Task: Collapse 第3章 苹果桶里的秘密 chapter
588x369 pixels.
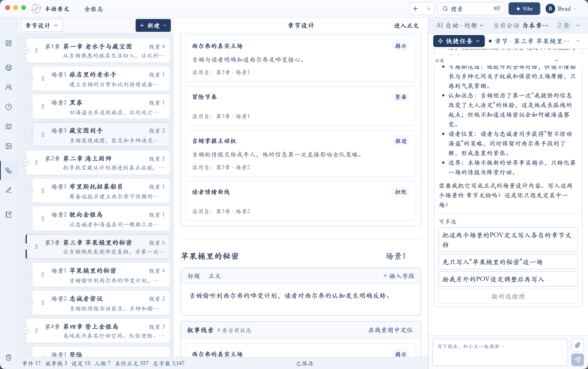Action: 27,247
